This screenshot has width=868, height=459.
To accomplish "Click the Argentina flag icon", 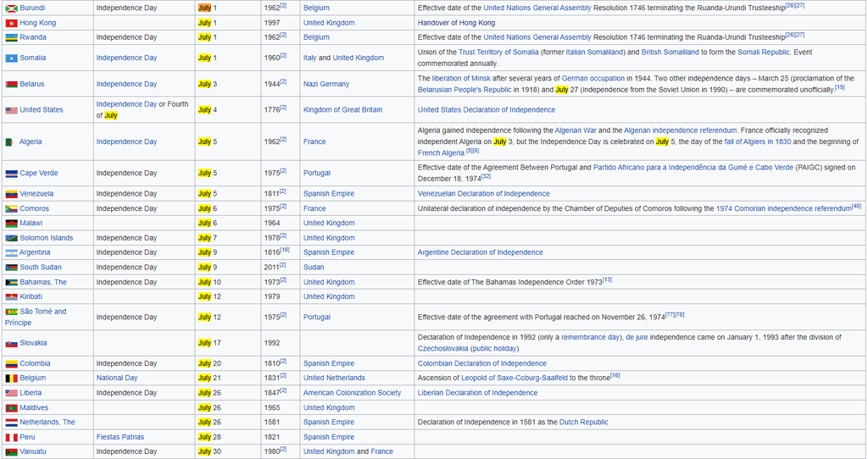I will click(11, 252).
